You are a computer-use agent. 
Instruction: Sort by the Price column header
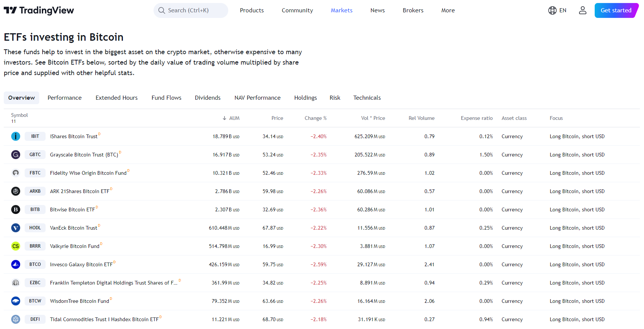coord(277,118)
